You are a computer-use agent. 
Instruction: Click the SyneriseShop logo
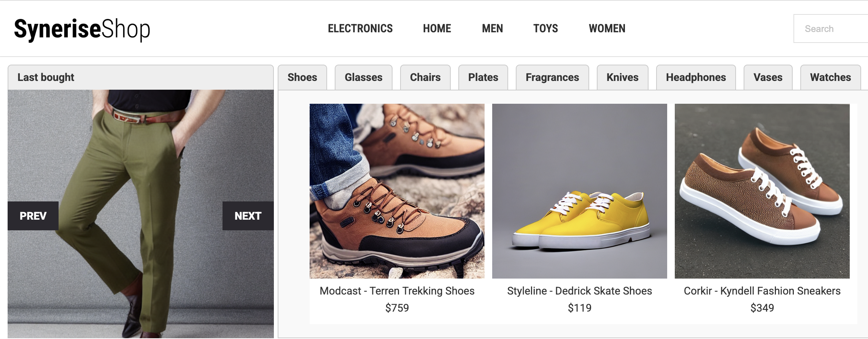82,29
